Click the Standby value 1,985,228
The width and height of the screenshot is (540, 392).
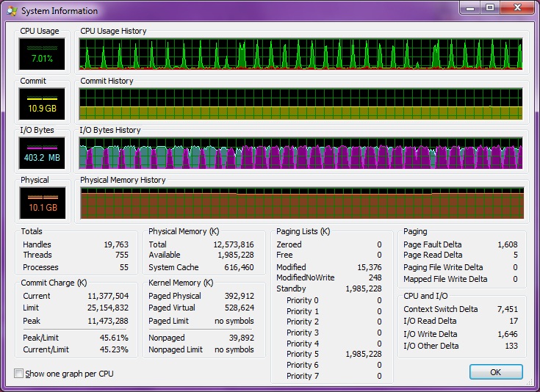(x=364, y=288)
